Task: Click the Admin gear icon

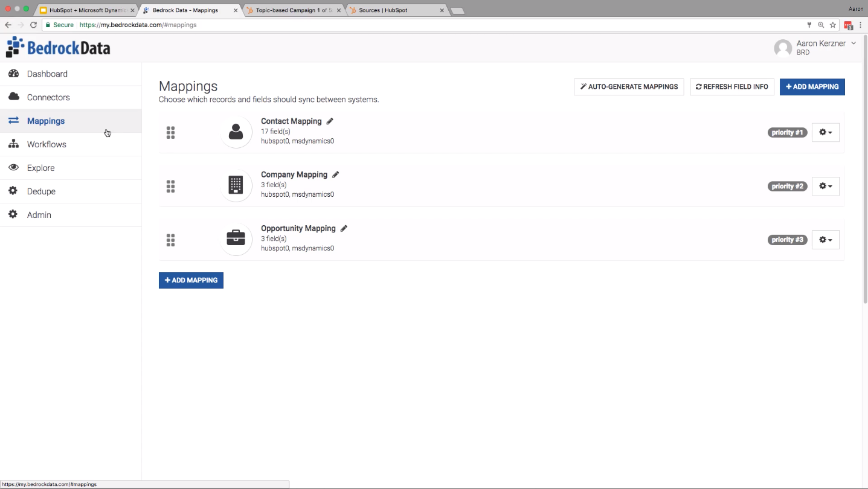Action: point(13,215)
